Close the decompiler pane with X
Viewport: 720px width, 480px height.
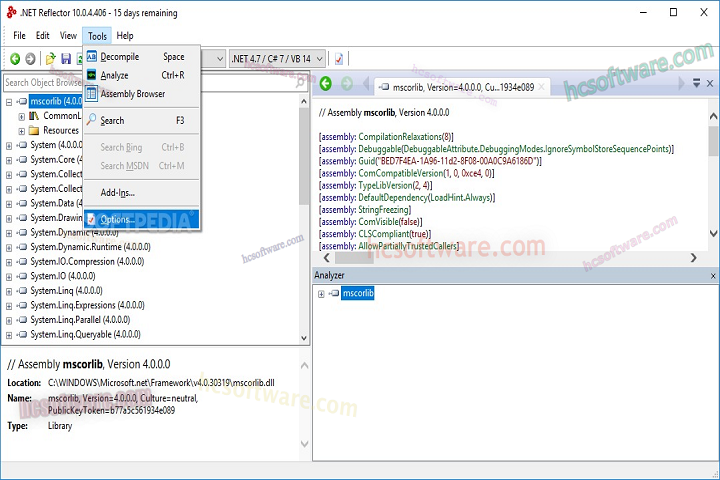pyautogui.click(x=710, y=83)
